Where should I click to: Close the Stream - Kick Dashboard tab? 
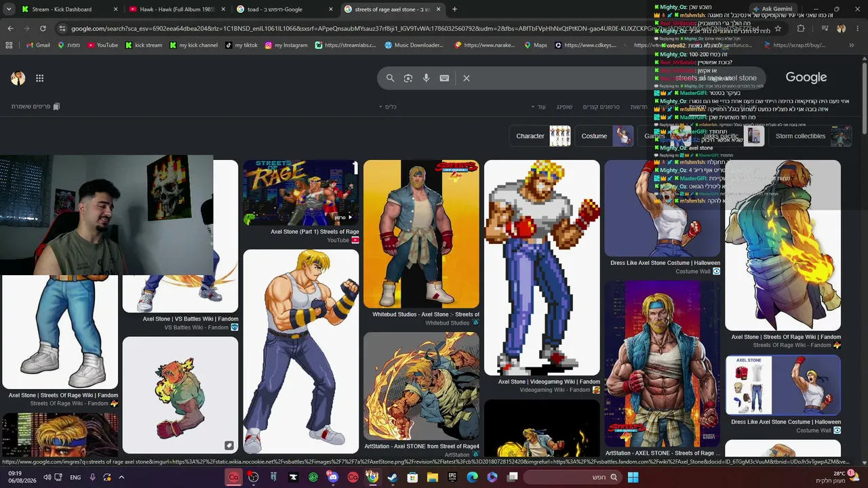click(x=115, y=9)
